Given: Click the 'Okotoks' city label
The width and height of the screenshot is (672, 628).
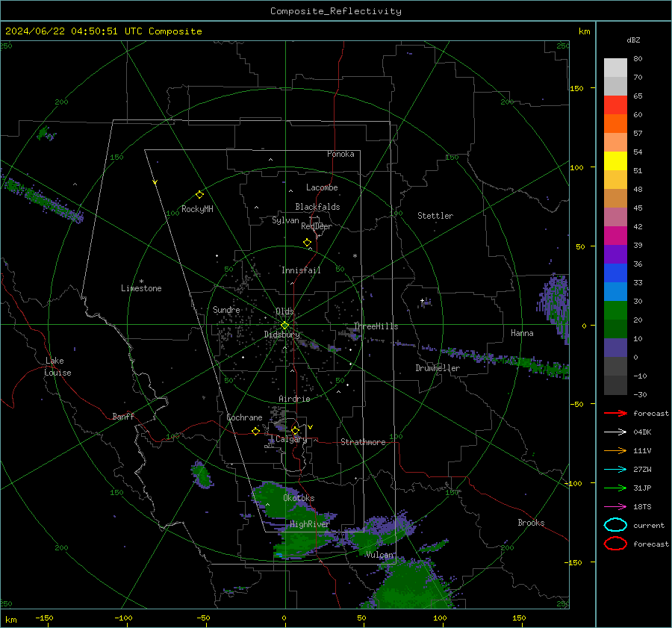Looking at the screenshot, I should [x=299, y=498].
